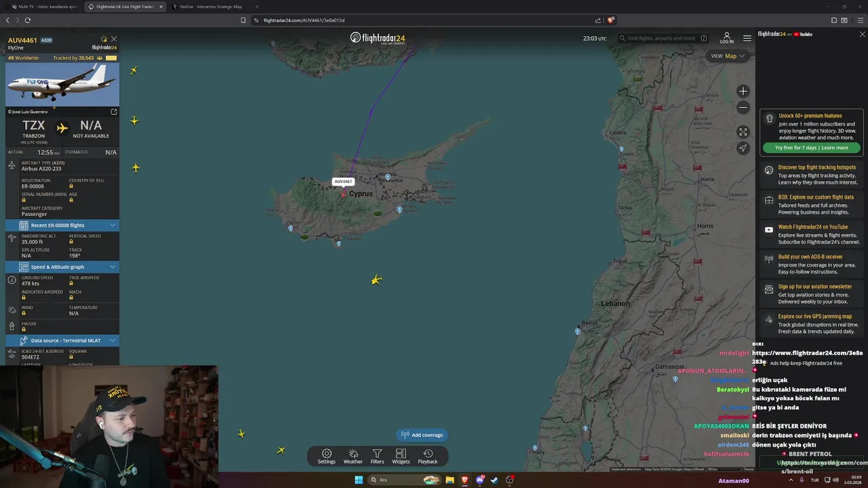Open a new browser tab
The height and width of the screenshot is (488, 868).
click(256, 7)
